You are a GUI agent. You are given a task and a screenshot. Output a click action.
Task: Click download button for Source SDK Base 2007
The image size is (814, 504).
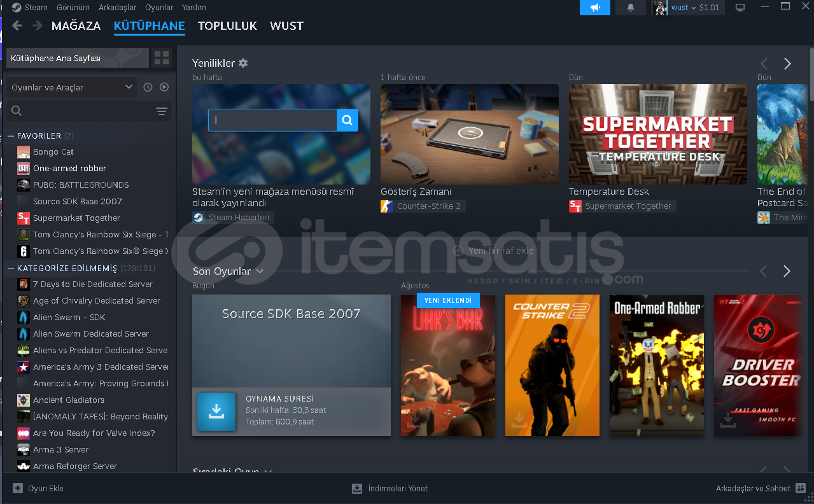click(x=216, y=412)
